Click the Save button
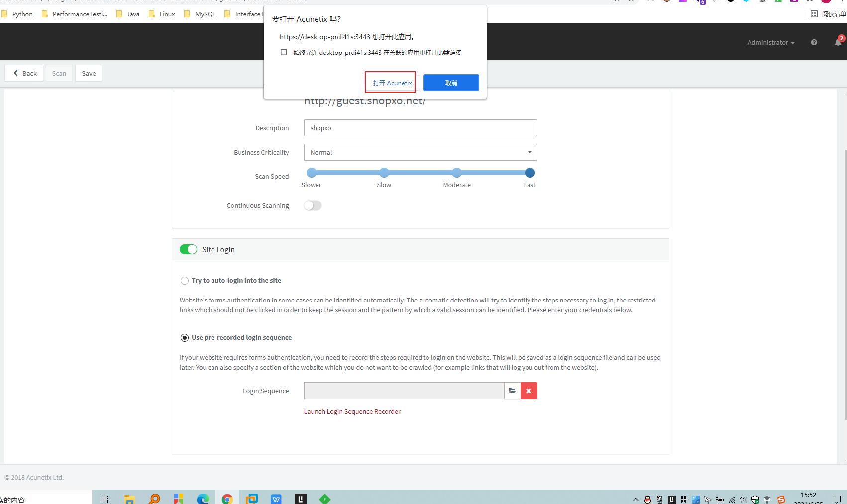The width and height of the screenshot is (847, 504). tap(89, 73)
